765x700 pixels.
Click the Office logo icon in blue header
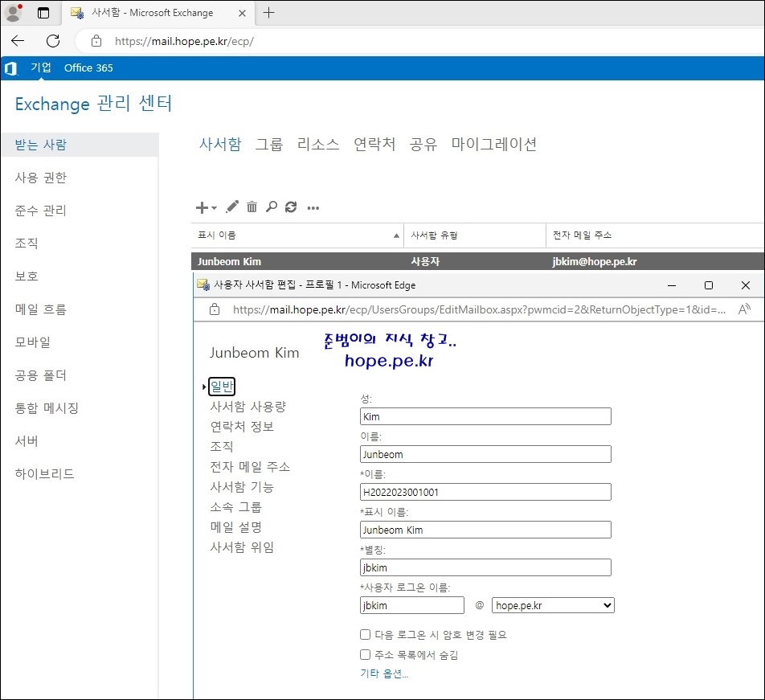10,68
